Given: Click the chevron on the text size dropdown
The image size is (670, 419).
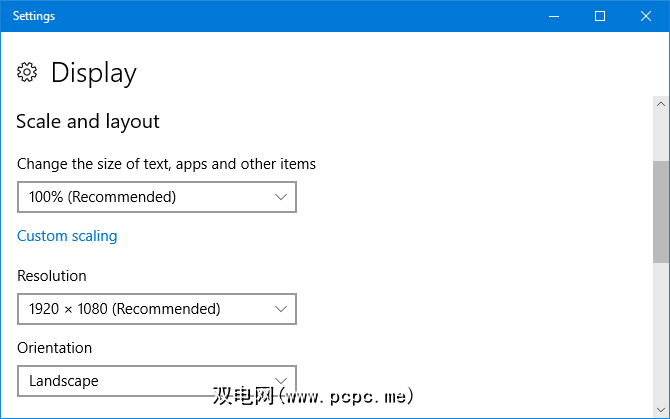Looking at the screenshot, I should (281, 197).
